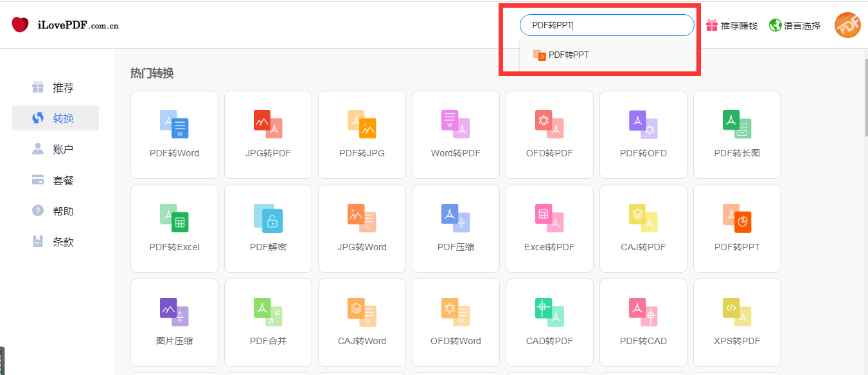Select the PDF合并 merge tool

pos(268,322)
